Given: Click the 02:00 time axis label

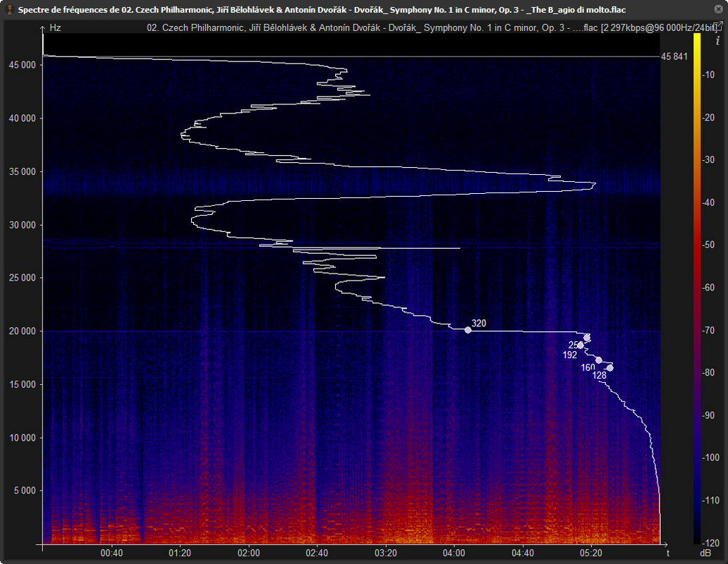Looking at the screenshot, I should (x=248, y=553).
